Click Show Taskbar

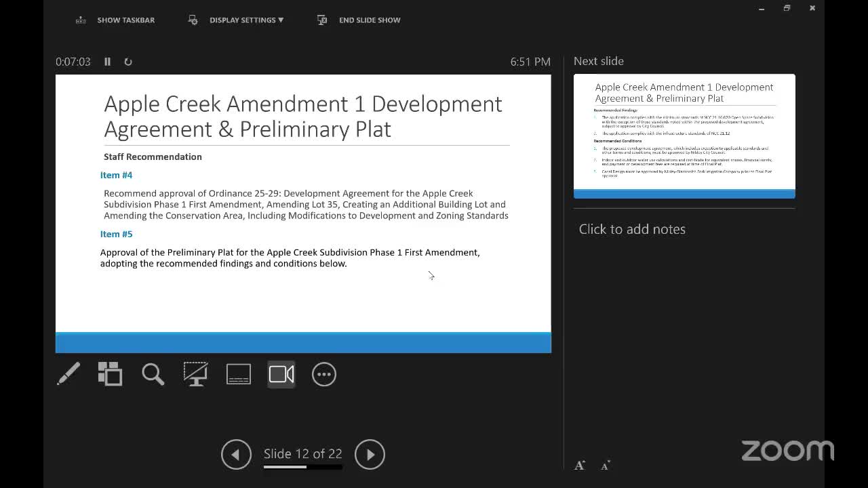116,20
